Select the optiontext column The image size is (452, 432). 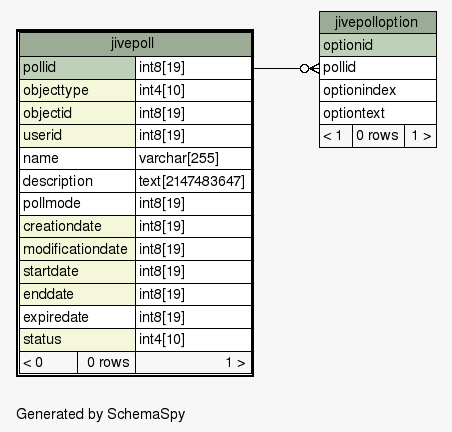click(x=378, y=113)
